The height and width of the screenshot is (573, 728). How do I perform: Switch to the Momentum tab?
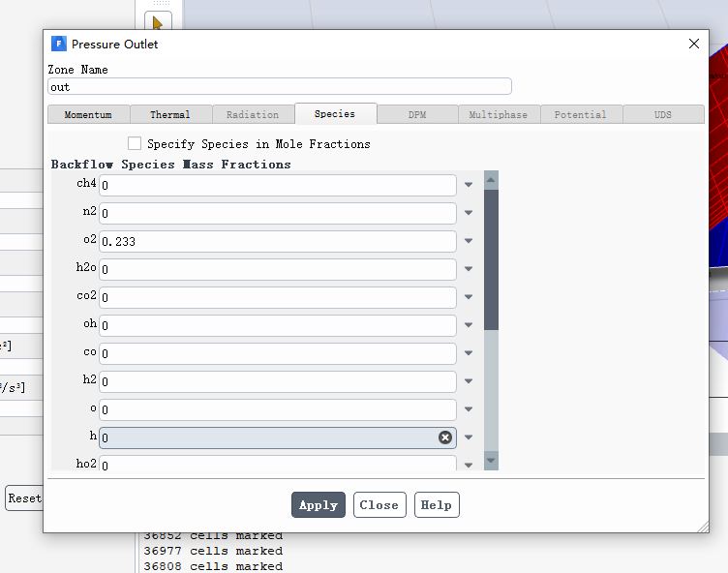pos(88,114)
